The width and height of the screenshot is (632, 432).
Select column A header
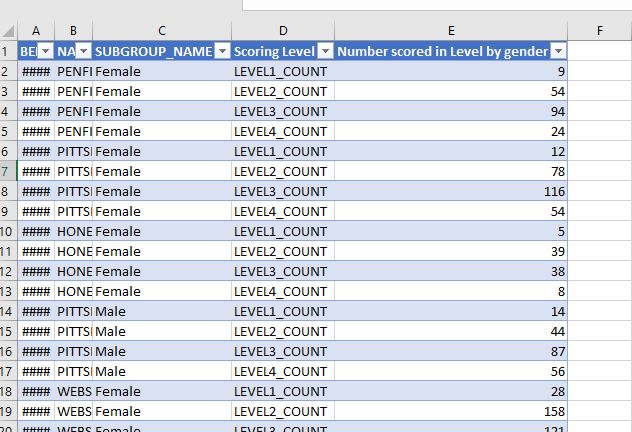(36, 31)
